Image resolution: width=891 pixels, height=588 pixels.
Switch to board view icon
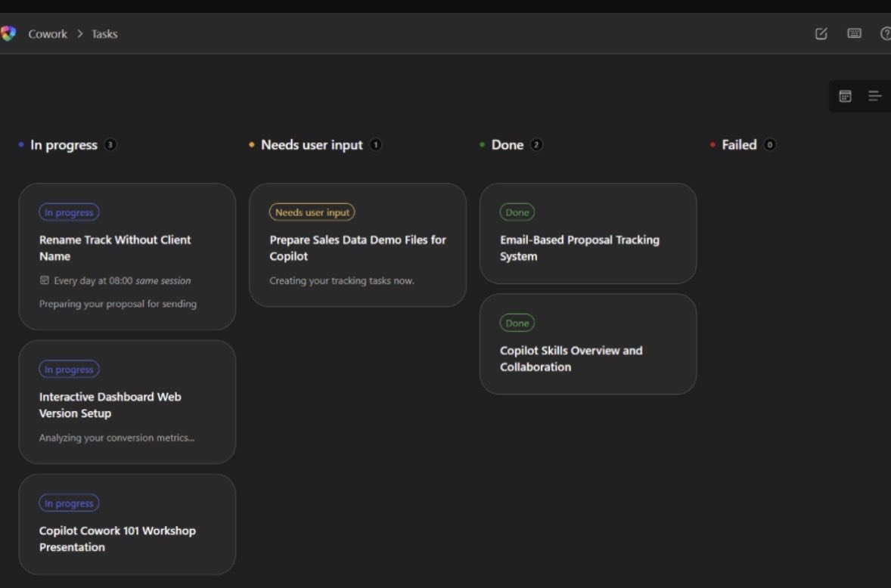click(x=845, y=96)
